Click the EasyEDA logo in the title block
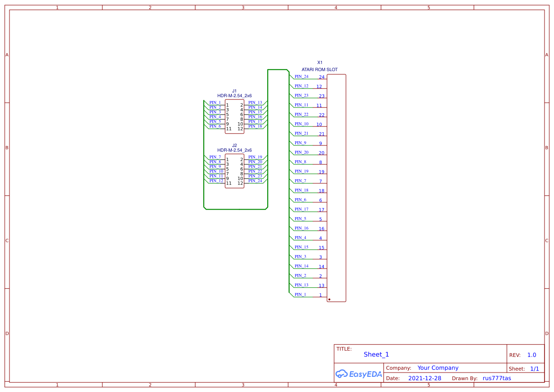 pos(359,374)
